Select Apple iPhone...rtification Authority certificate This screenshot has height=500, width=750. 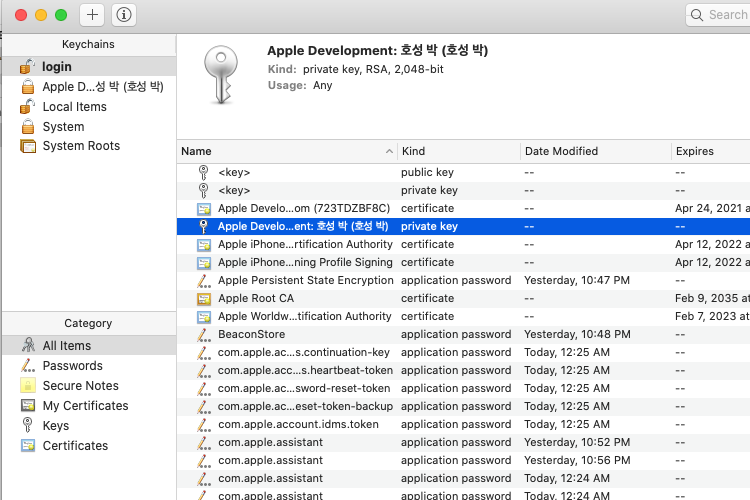[463, 244]
